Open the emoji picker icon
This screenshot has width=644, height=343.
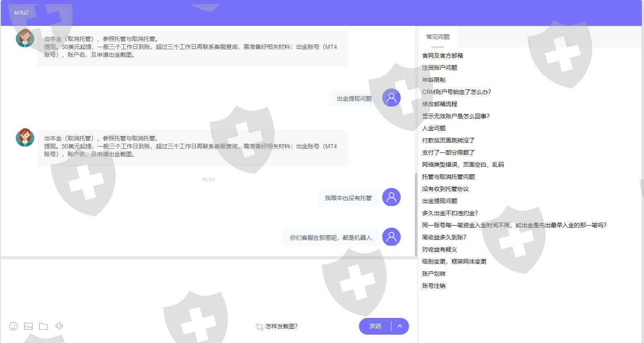click(13, 326)
